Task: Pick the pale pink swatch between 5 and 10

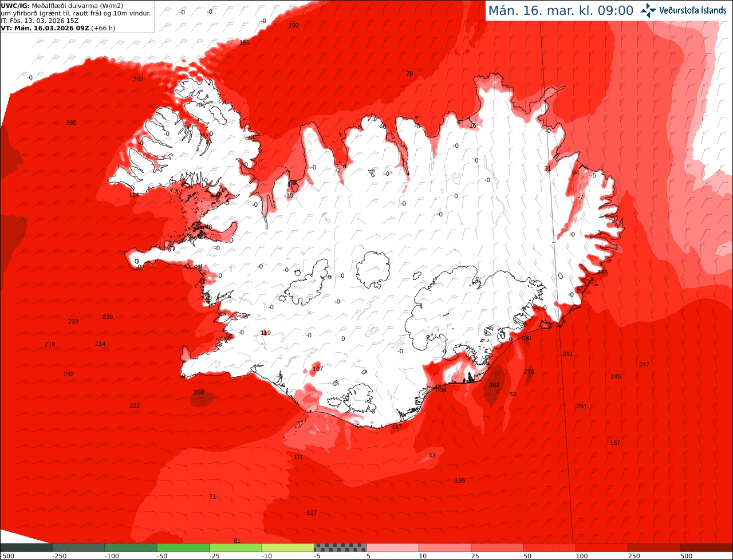Action: [392, 547]
